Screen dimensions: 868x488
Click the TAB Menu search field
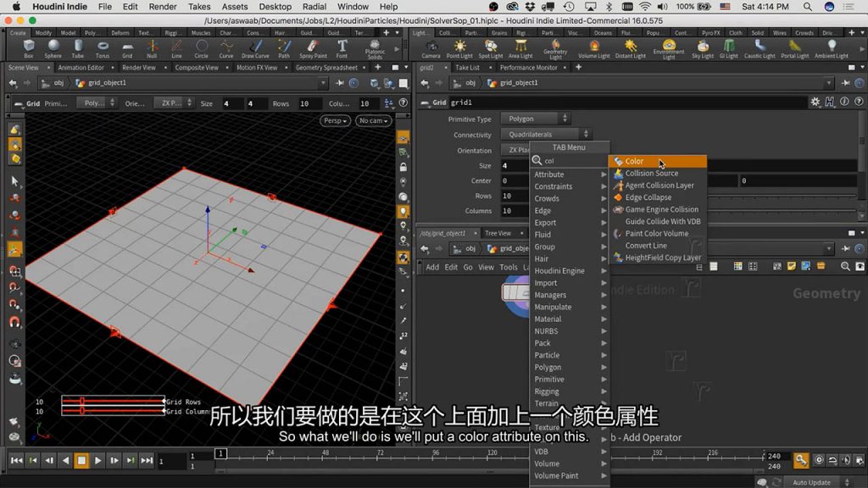click(569, 160)
